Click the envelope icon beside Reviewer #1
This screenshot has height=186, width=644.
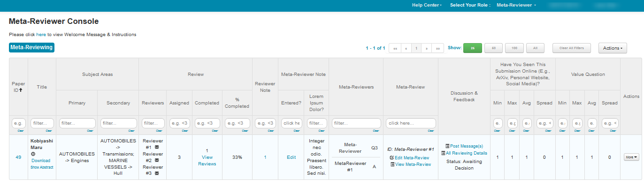157,147
